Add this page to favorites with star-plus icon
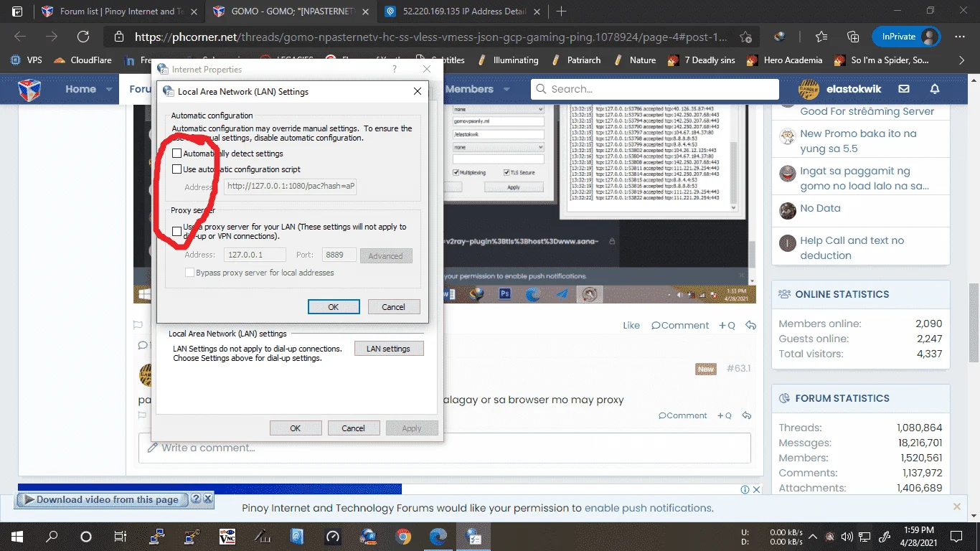Image resolution: width=980 pixels, height=551 pixels. point(746,37)
